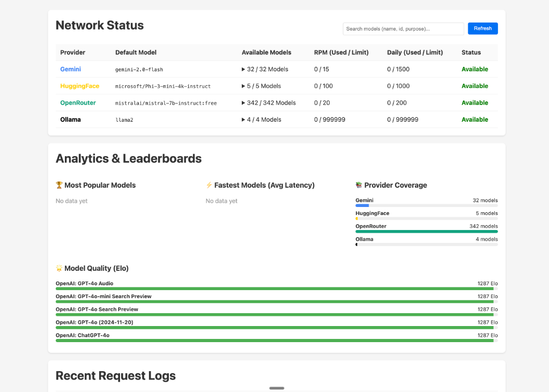Click the 0 / 1500 daily value for Gemini

tap(398, 69)
